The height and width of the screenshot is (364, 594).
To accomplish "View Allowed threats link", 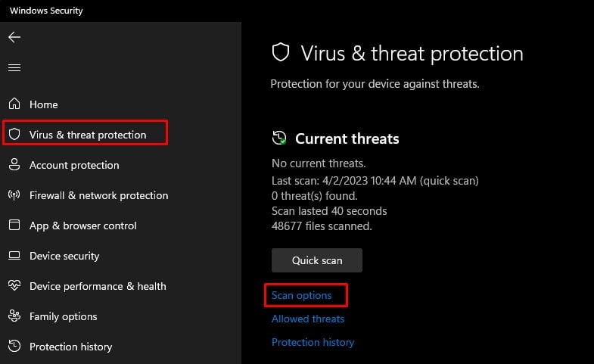I will tap(308, 319).
